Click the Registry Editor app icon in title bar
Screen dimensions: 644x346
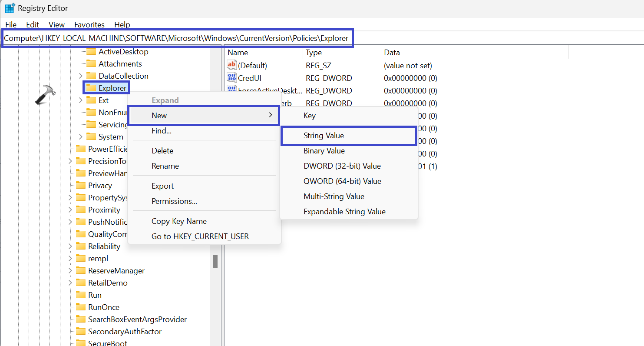pyautogui.click(x=10, y=8)
